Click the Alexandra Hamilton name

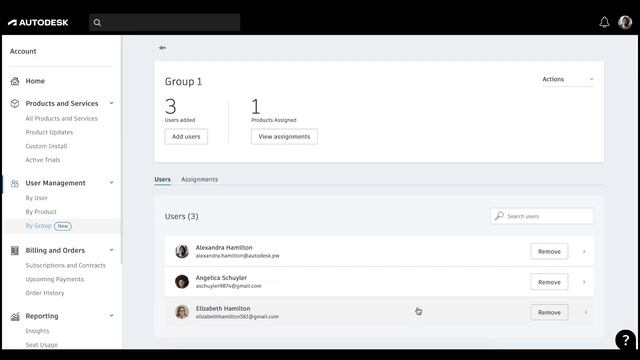coord(224,247)
